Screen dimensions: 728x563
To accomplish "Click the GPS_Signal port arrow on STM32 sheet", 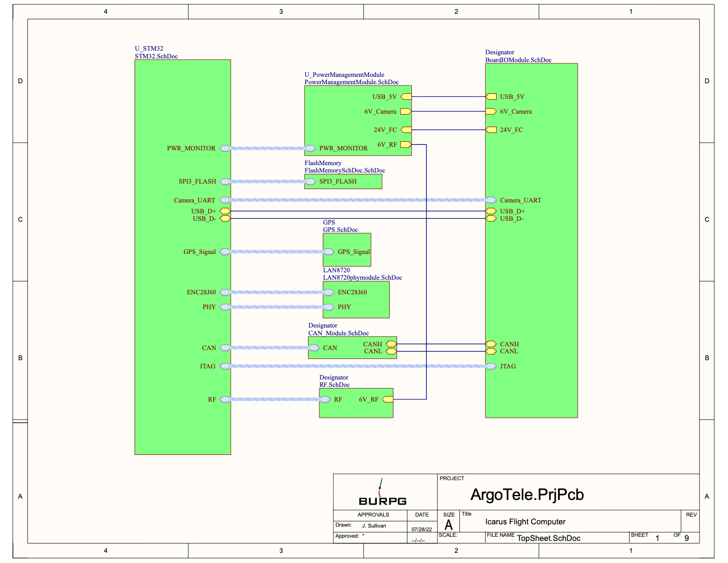I will click(225, 252).
